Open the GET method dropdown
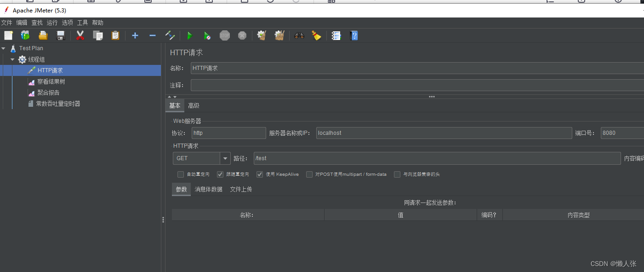Screen dimensions: 644x272 tap(225, 158)
